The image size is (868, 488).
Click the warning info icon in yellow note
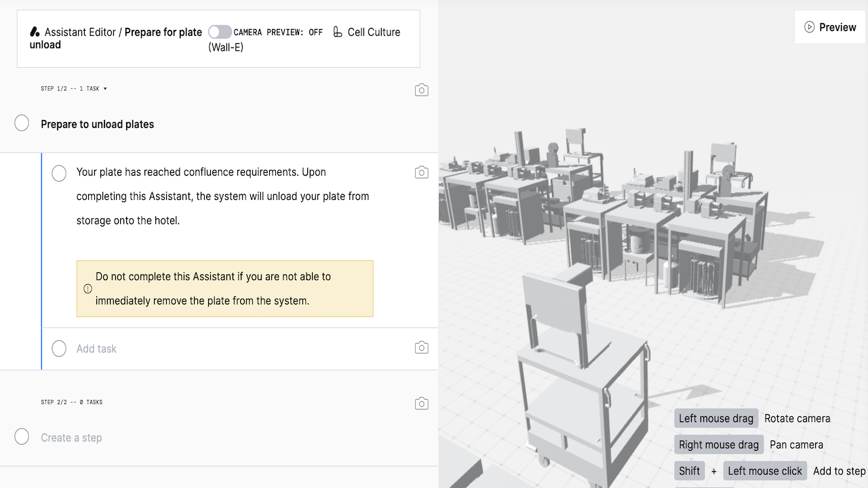(x=87, y=289)
